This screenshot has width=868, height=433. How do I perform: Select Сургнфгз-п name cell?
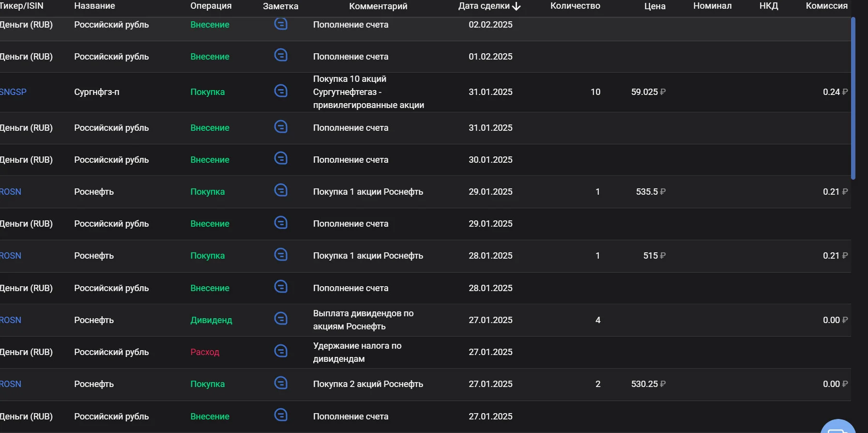coord(96,92)
